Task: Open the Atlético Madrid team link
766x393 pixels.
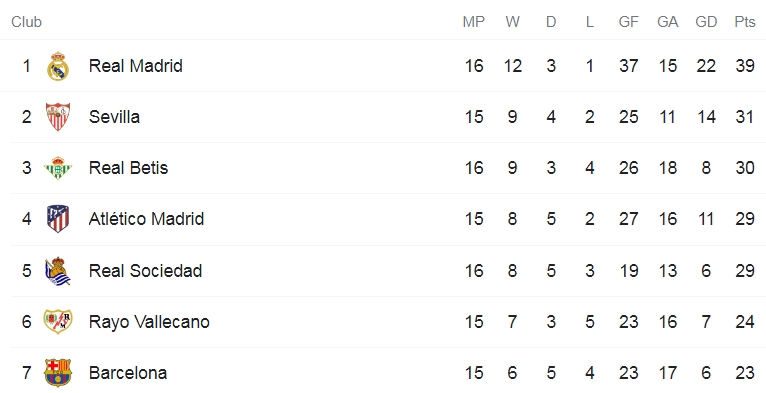Action: coord(146,218)
